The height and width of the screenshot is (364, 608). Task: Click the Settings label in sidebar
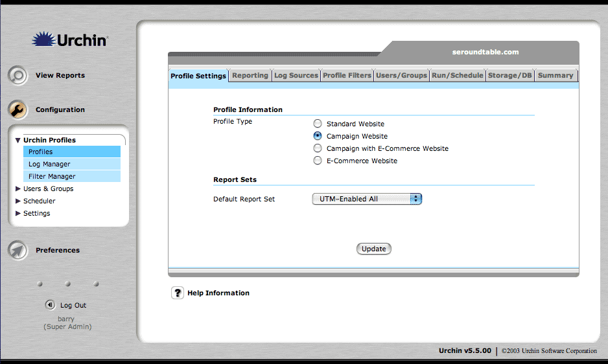(x=36, y=213)
